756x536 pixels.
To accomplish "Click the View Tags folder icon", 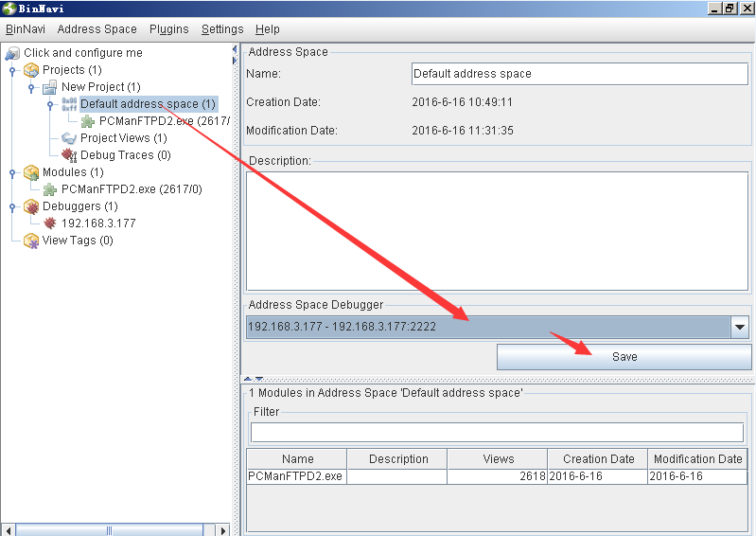I will pyautogui.click(x=31, y=241).
